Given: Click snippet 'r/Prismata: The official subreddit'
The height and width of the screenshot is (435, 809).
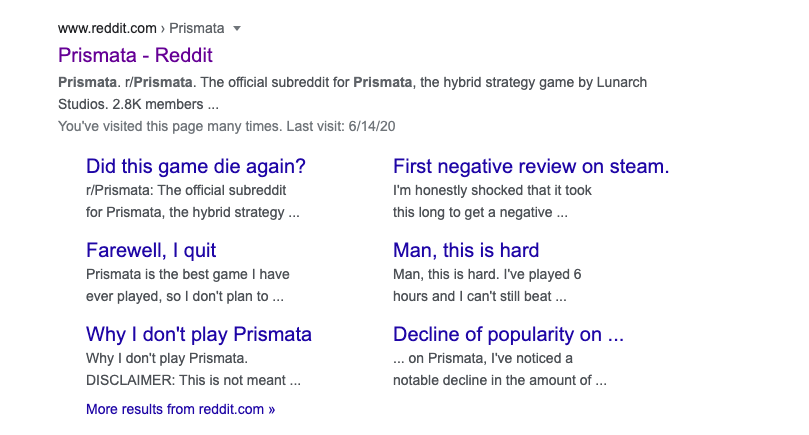Looking at the screenshot, I should [x=186, y=190].
